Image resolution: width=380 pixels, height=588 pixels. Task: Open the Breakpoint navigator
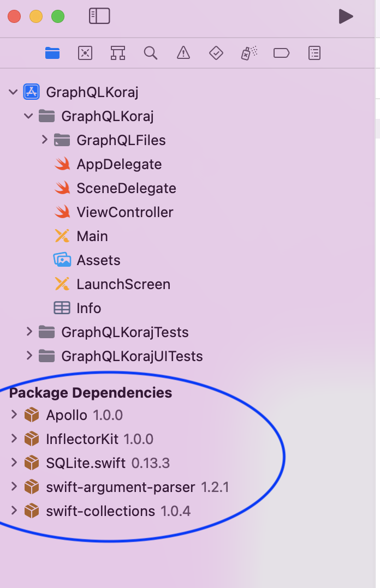[x=282, y=53]
